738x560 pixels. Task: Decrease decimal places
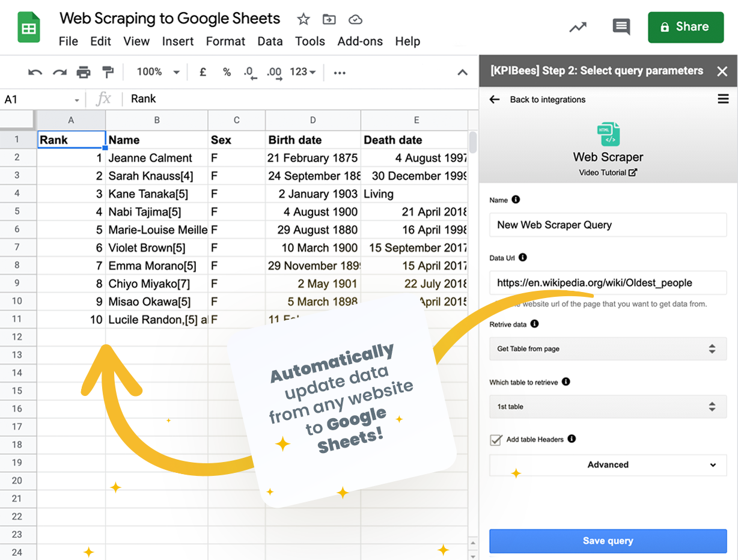(x=250, y=73)
